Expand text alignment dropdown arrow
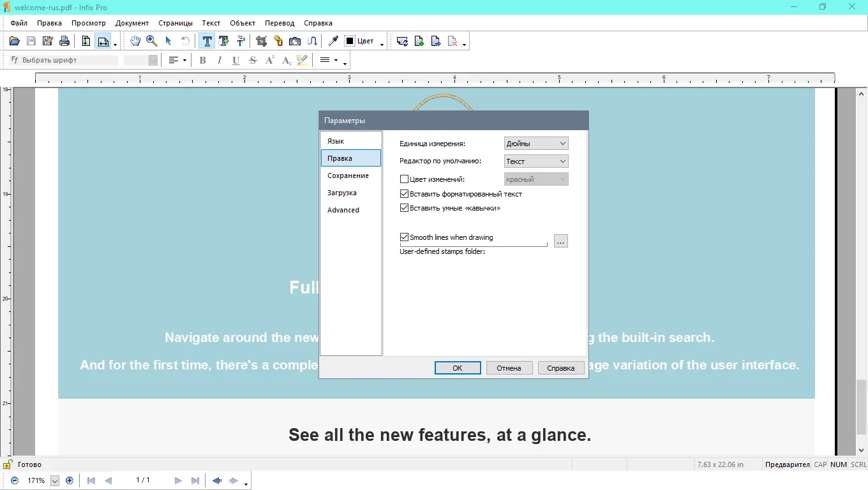 pyautogui.click(x=185, y=61)
